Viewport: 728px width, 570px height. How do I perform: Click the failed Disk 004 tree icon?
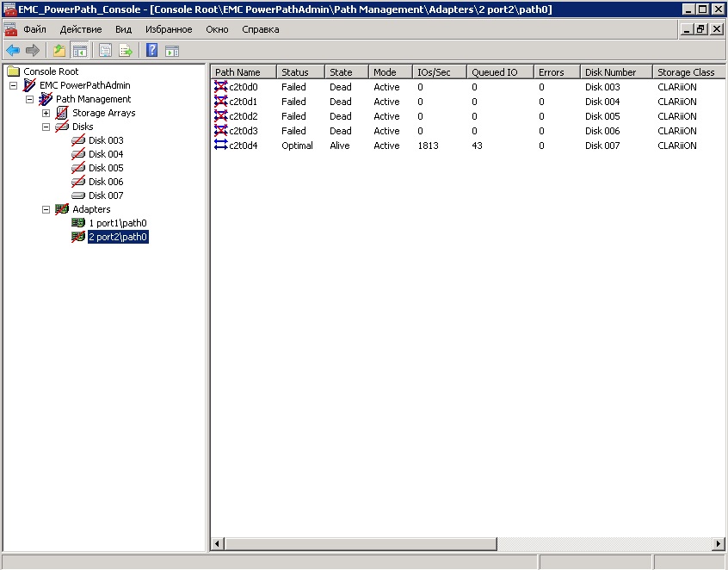[x=78, y=154]
